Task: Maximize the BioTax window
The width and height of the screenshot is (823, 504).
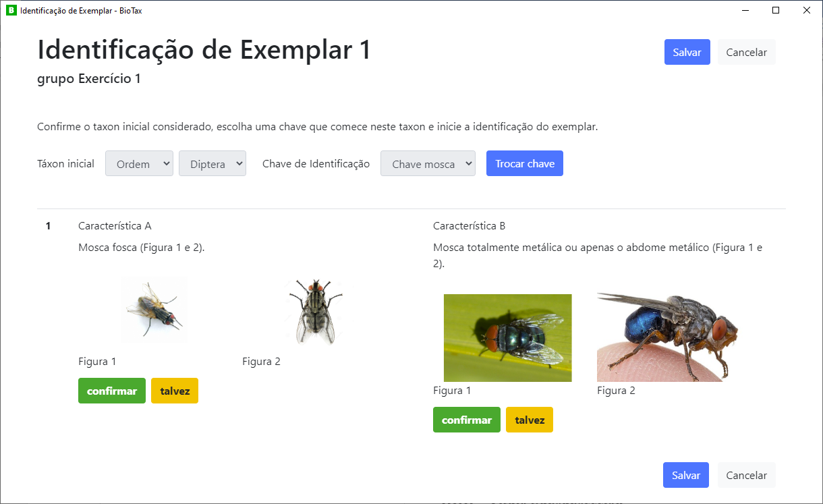Action: point(776,10)
